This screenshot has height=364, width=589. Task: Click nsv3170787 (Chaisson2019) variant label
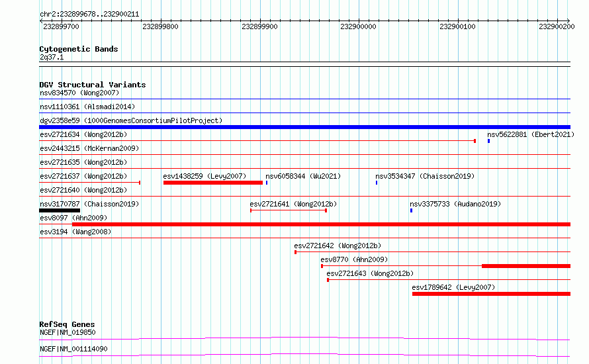point(89,204)
